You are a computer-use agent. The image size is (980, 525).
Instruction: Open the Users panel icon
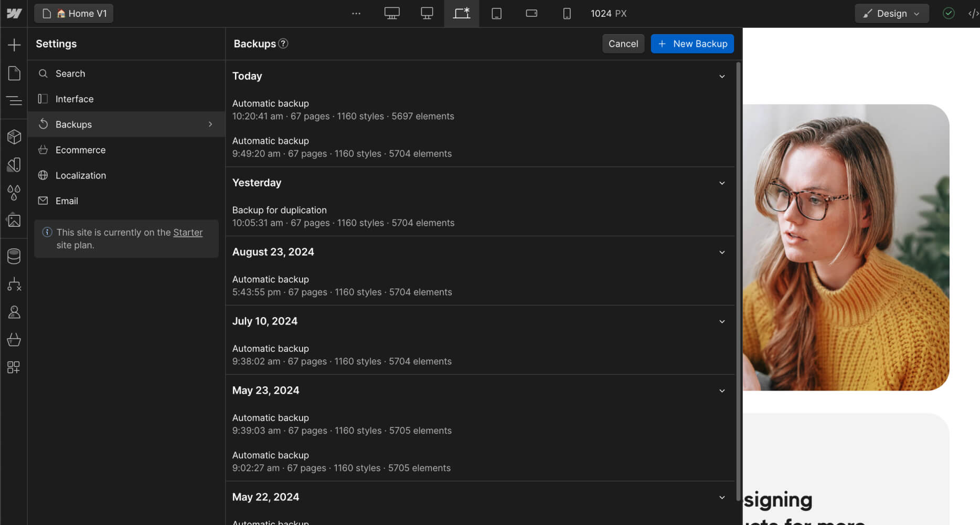click(14, 312)
